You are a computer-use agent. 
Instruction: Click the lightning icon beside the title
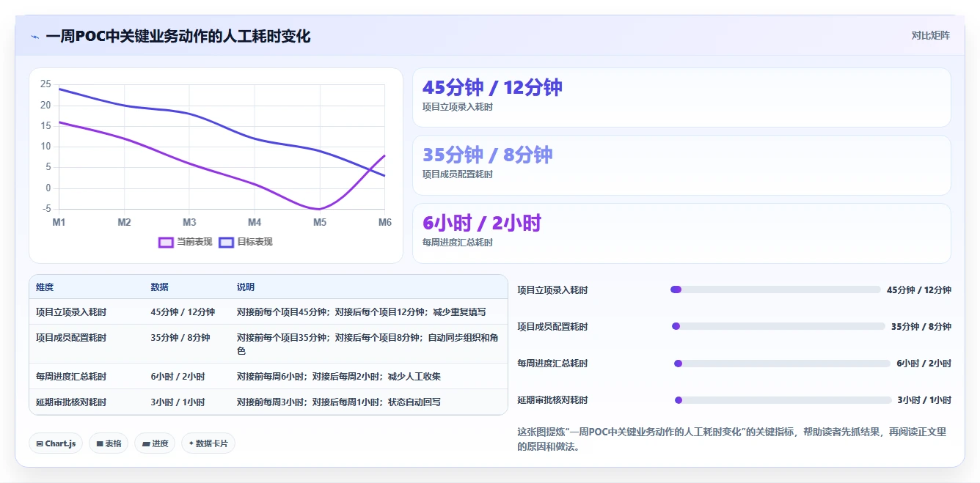tap(35, 37)
